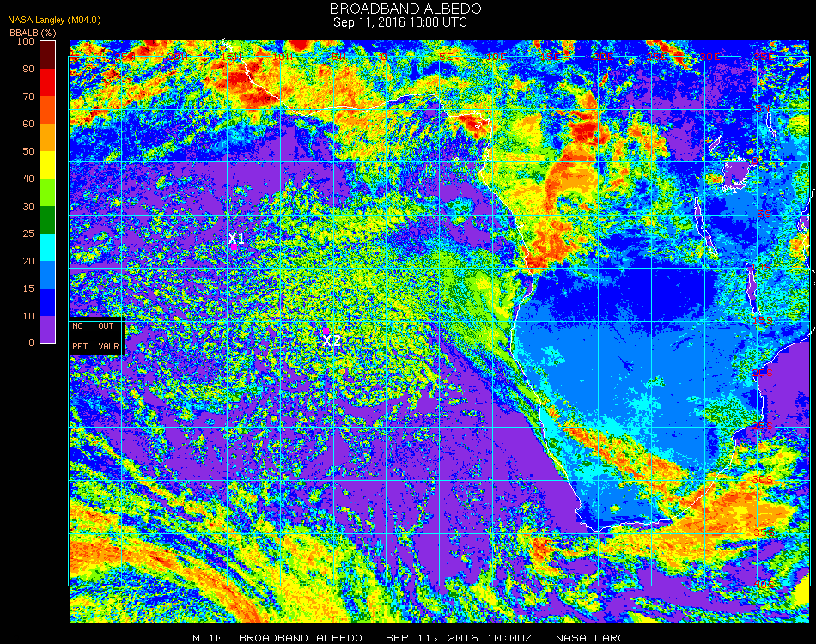Click the 'NASA LARC' footer text
Screen dimensions: 816x644
(x=590, y=638)
